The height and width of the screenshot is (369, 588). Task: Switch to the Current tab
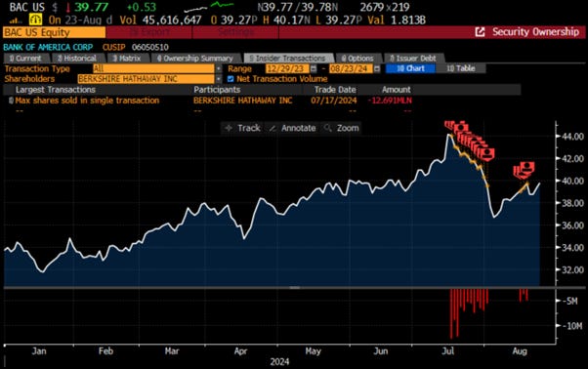tap(25, 59)
